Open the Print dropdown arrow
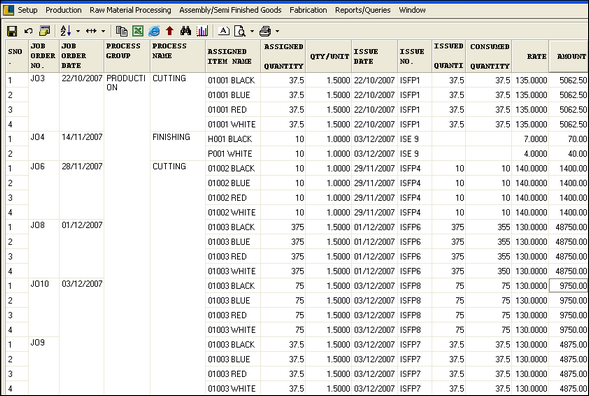 click(x=277, y=31)
